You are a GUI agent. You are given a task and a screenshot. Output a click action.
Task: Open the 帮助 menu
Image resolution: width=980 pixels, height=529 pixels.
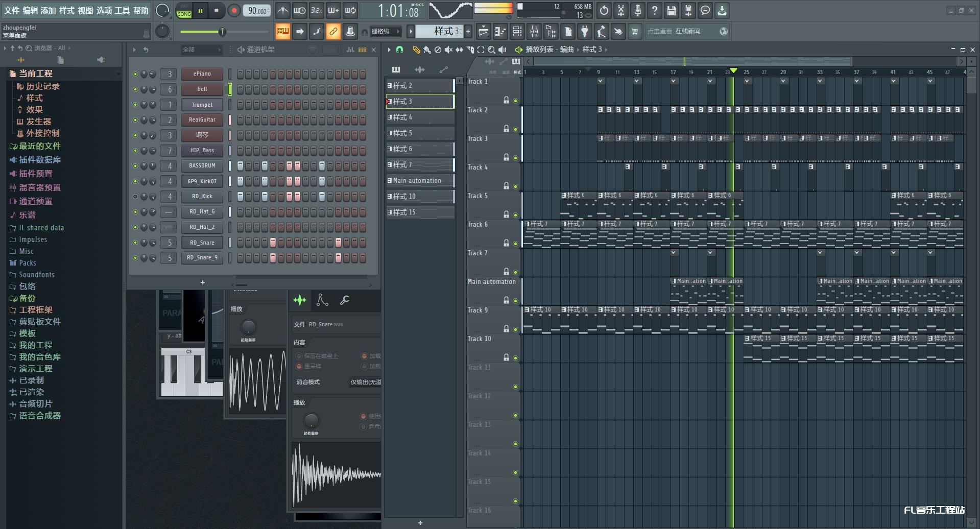pos(141,10)
